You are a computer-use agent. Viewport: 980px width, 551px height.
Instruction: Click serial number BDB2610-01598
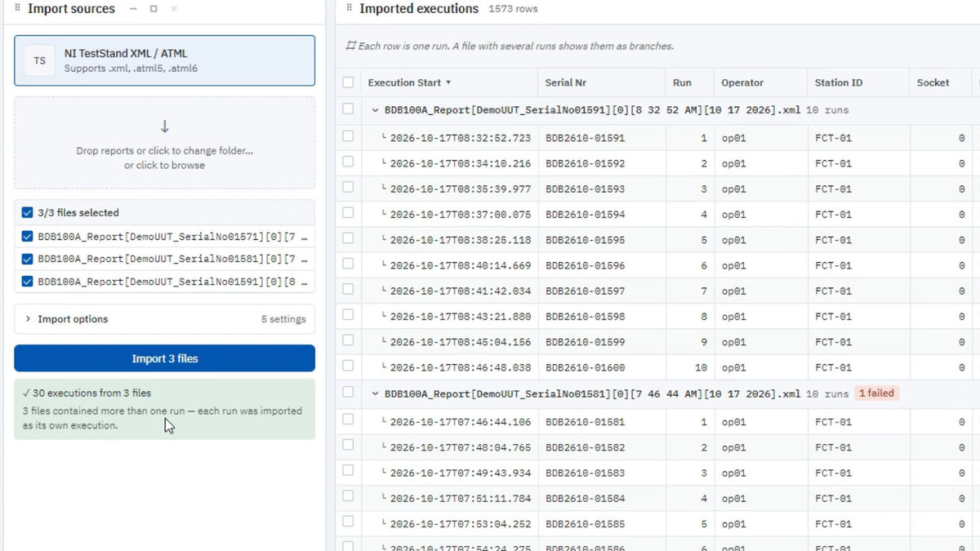(x=585, y=317)
